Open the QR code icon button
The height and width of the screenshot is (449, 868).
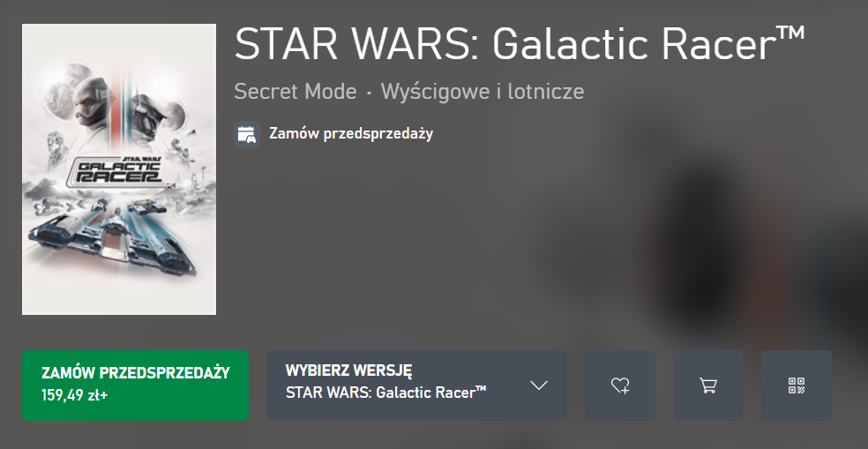click(797, 385)
